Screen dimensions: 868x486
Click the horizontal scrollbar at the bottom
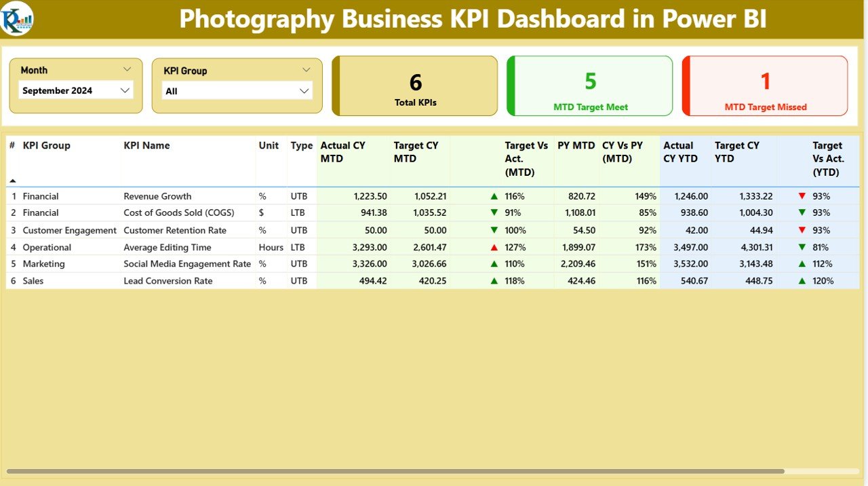click(395, 471)
